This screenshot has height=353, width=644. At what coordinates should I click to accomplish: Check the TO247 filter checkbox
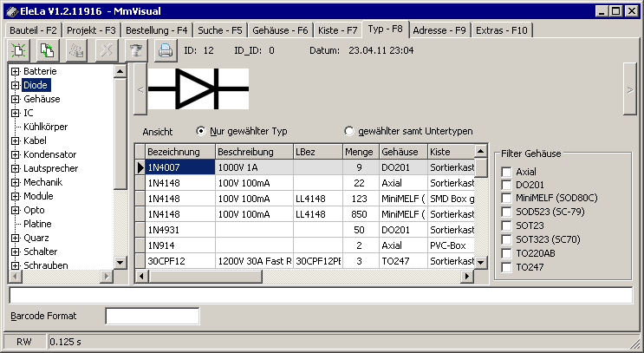505,268
